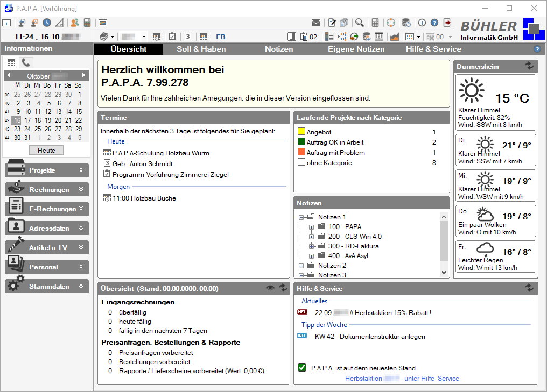The height and width of the screenshot is (392, 547).
Task: Open the clipboard icon labeled 02
Action: [x=308, y=37]
